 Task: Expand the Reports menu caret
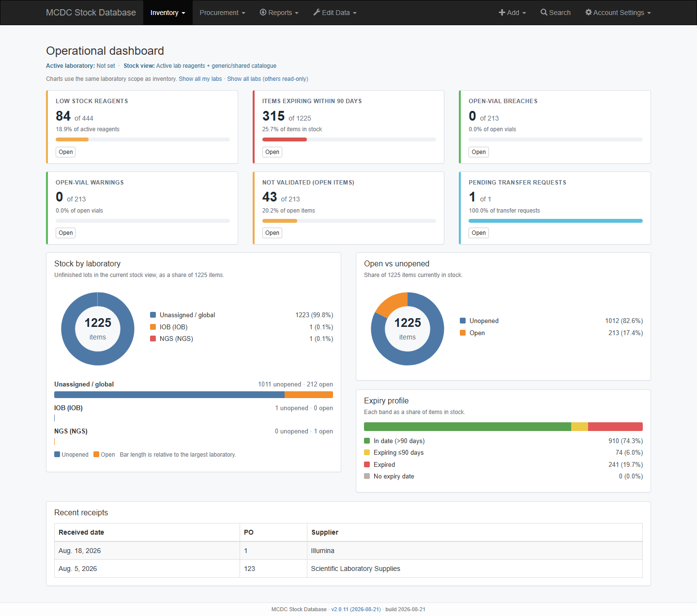tap(297, 13)
